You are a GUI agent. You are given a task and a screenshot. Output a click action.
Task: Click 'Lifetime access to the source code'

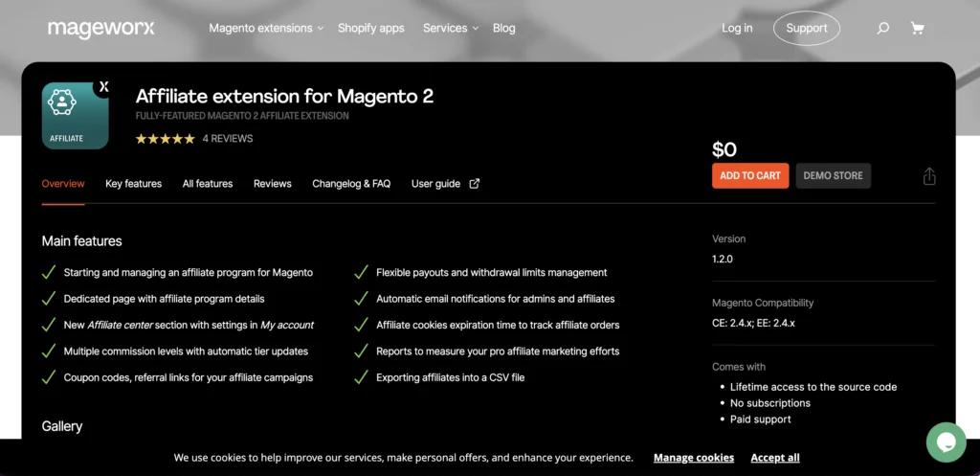click(x=813, y=387)
